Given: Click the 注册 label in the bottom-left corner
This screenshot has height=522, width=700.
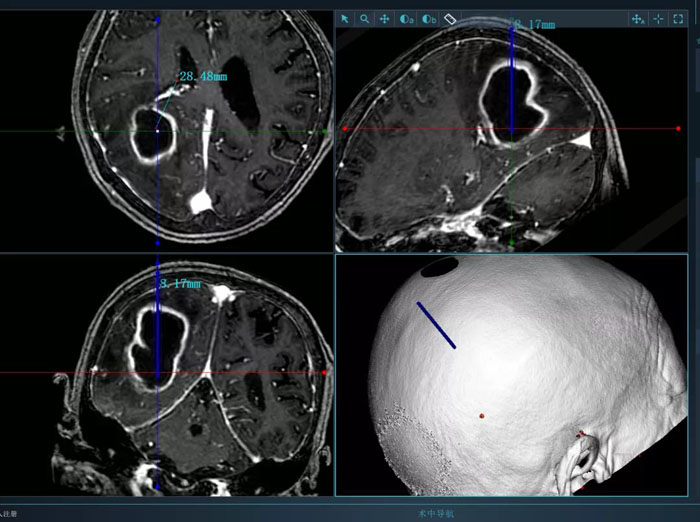Looking at the screenshot, I should [x=9, y=512].
